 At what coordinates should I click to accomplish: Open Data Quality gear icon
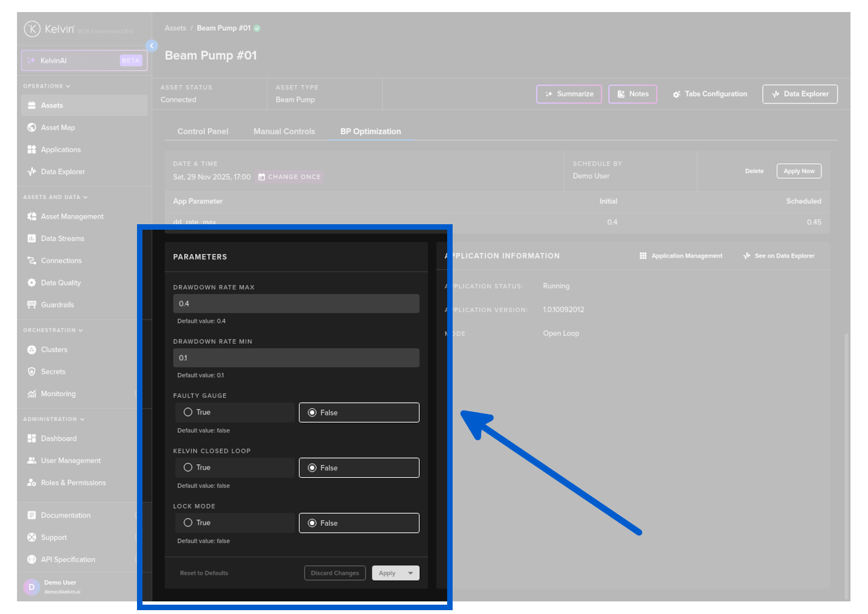tap(32, 283)
